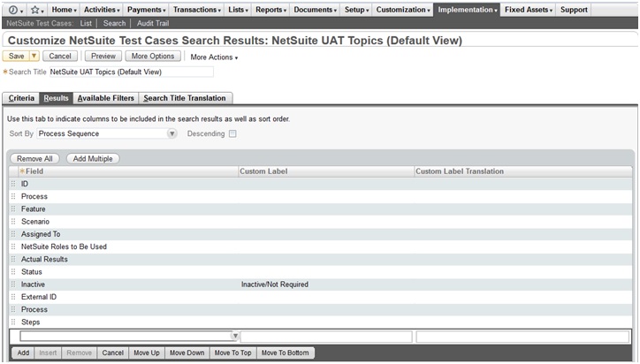The height and width of the screenshot is (364, 640).
Task: Open the Save button dropdown arrow
Action: click(34, 57)
